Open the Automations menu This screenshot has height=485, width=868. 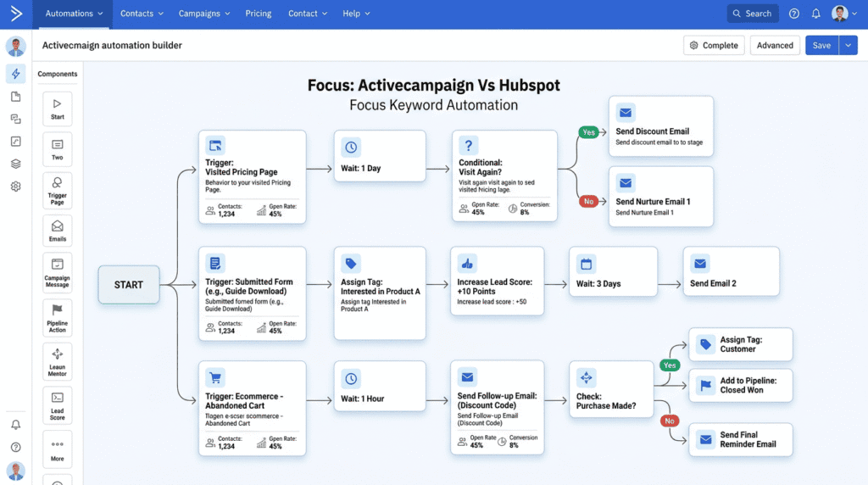click(x=74, y=14)
